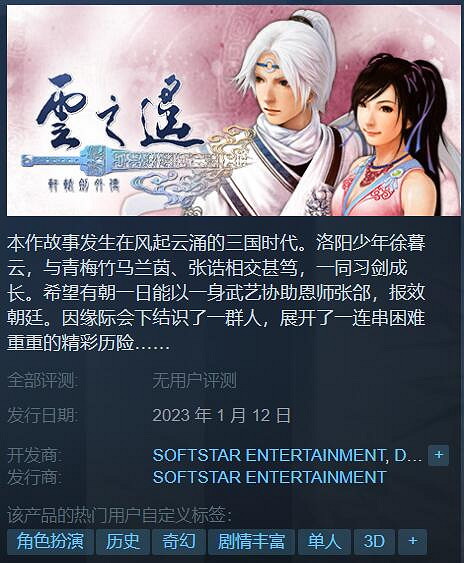Click the 开发商 label
464x563 pixels.
(34, 455)
